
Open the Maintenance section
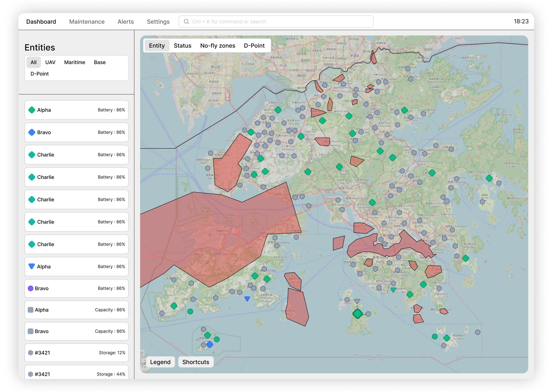(x=86, y=21)
